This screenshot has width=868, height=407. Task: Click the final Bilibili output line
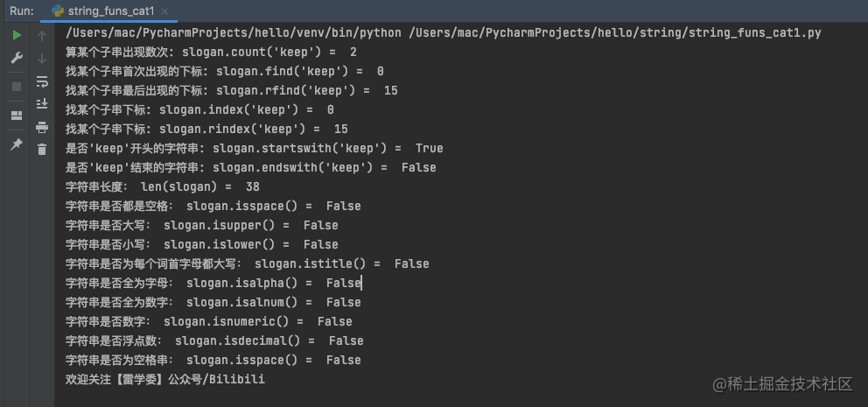[x=165, y=379]
